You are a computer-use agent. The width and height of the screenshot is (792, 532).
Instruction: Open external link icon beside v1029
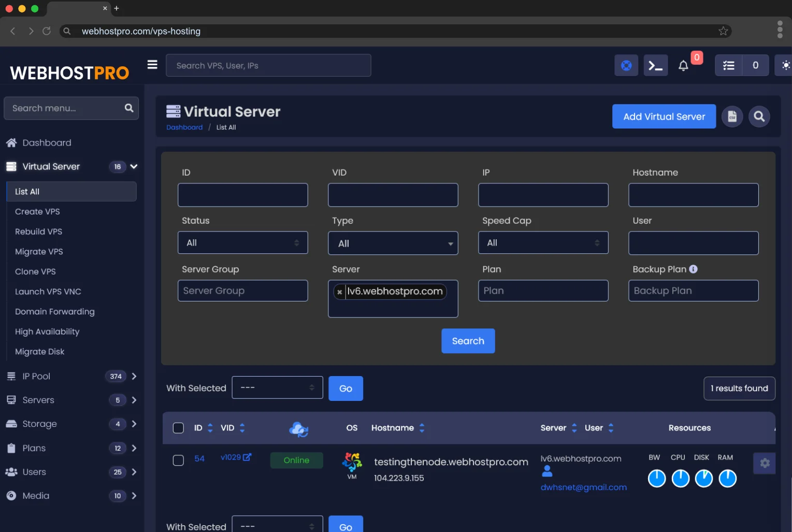(x=247, y=457)
